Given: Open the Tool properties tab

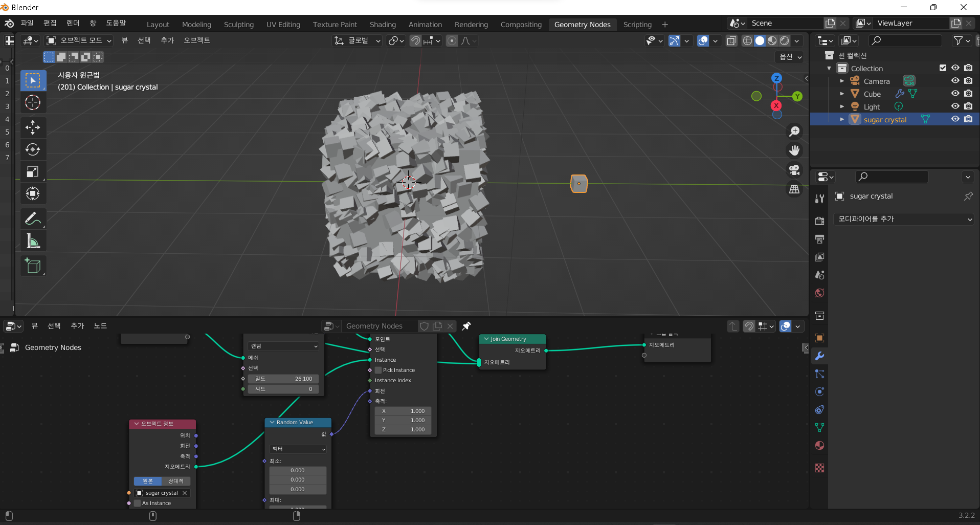Looking at the screenshot, I should [819, 199].
